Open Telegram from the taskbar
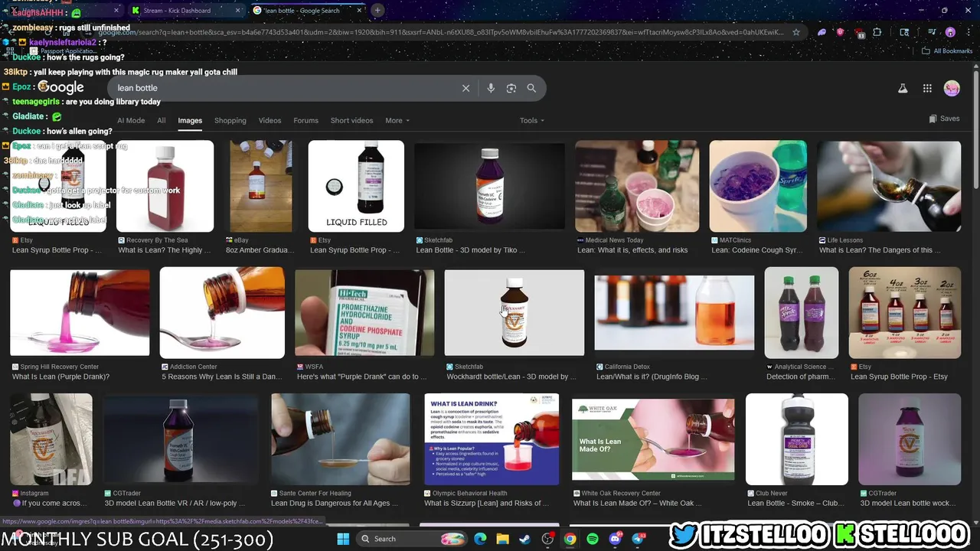Screen dimensions: 980x551 tap(638, 539)
